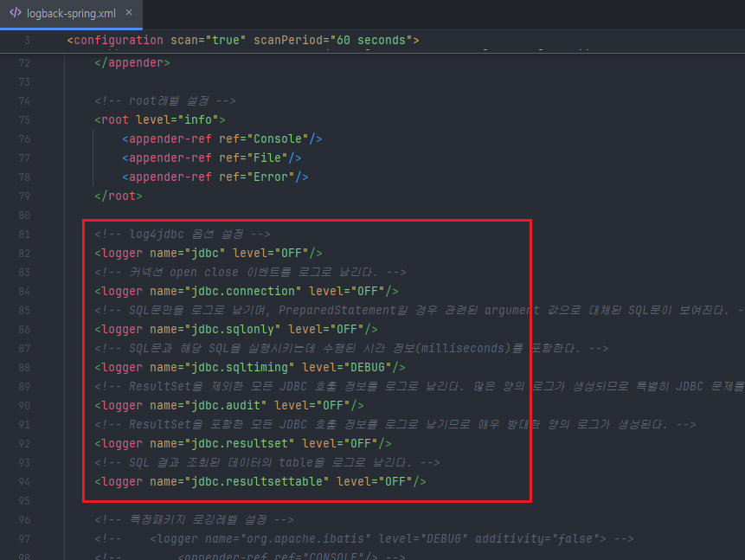Click logger name="jdbc.sqlonly" line
The width and height of the screenshot is (745, 560).
point(236,329)
